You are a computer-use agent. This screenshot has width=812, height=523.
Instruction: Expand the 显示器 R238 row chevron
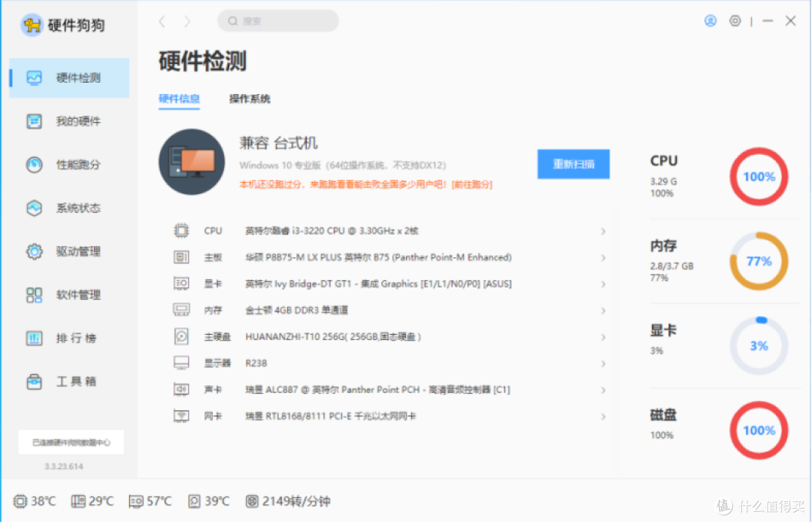pyautogui.click(x=603, y=363)
